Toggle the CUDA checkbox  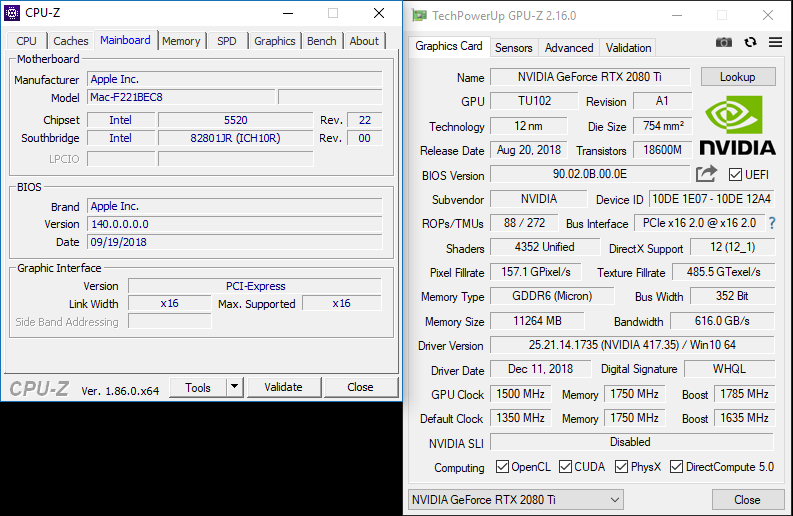565,466
